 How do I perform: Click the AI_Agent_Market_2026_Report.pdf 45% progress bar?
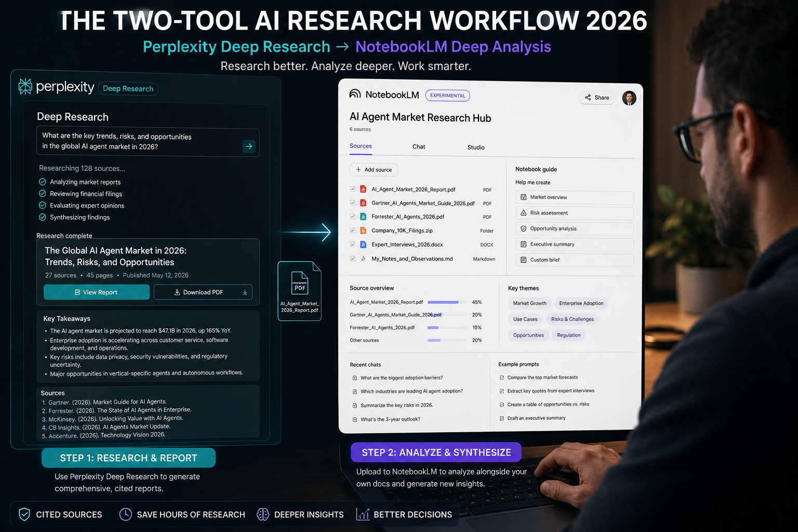pos(447,302)
